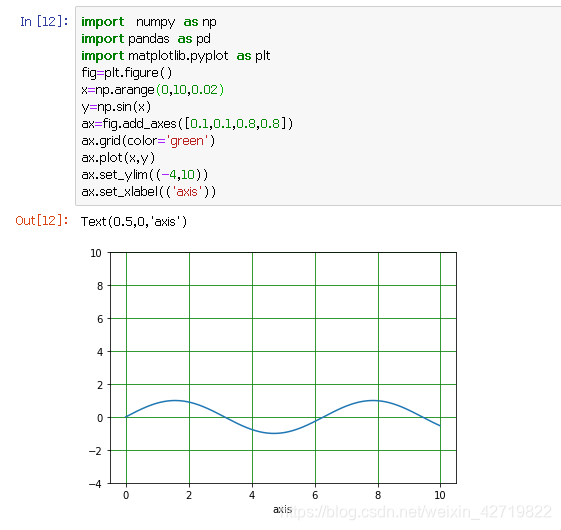Click the y-axis tick label −4

click(x=96, y=484)
